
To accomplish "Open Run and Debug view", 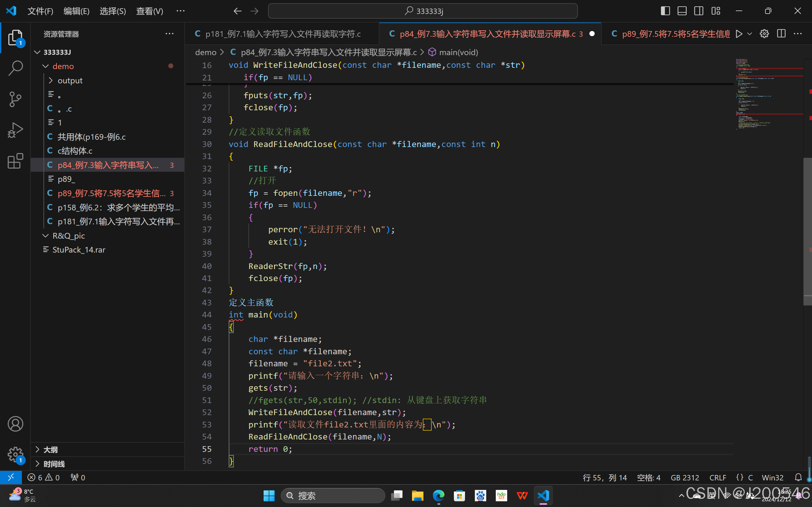I will click(x=15, y=131).
